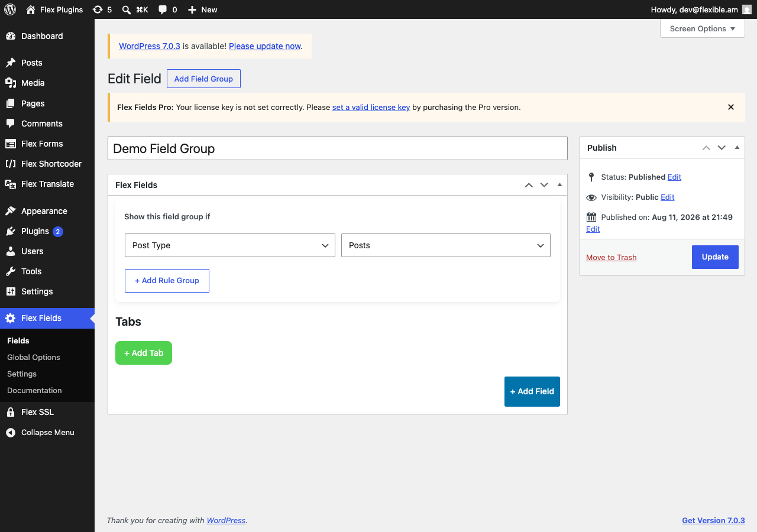Click the Collapse Menu arrow icon
757x532 pixels.
[11, 433]
